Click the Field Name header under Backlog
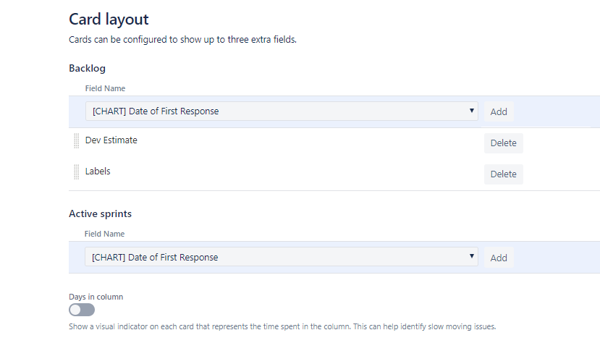The height and width of the screenshot is (364, 600). point(105,88)
